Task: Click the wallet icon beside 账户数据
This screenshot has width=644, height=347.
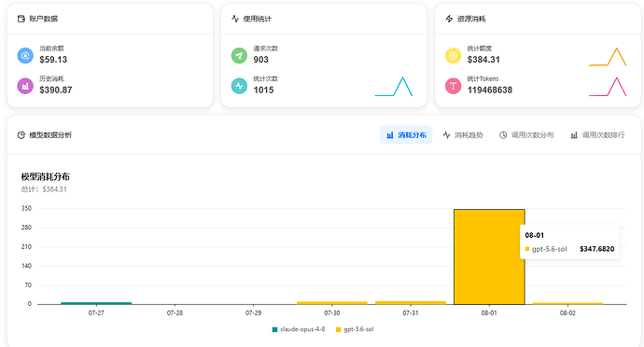Action: pyautogui.click(x=21, y=19)
